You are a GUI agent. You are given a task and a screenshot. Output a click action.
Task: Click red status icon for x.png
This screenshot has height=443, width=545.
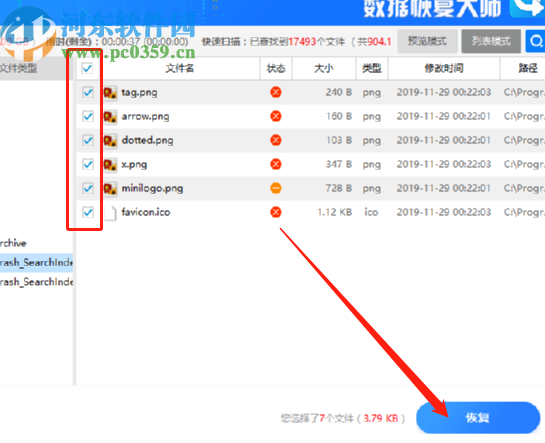(x=276, y=164)
